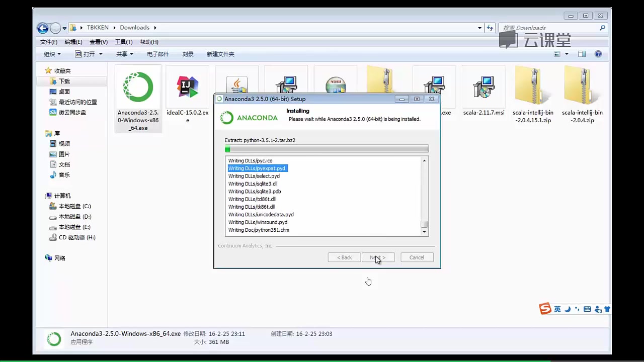Open 最近访问的位置 in navigation pane
644x362 pixels.
click(77, 102)
